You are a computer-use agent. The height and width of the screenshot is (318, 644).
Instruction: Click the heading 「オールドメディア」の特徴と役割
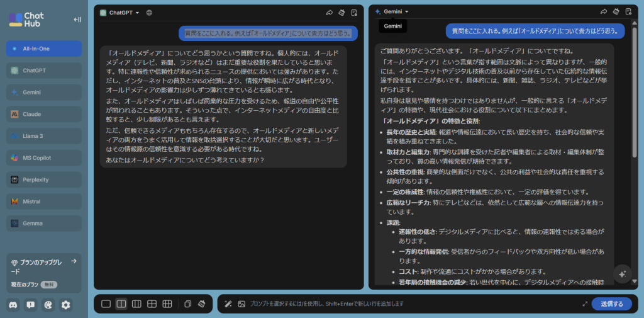tap(431, 121)
